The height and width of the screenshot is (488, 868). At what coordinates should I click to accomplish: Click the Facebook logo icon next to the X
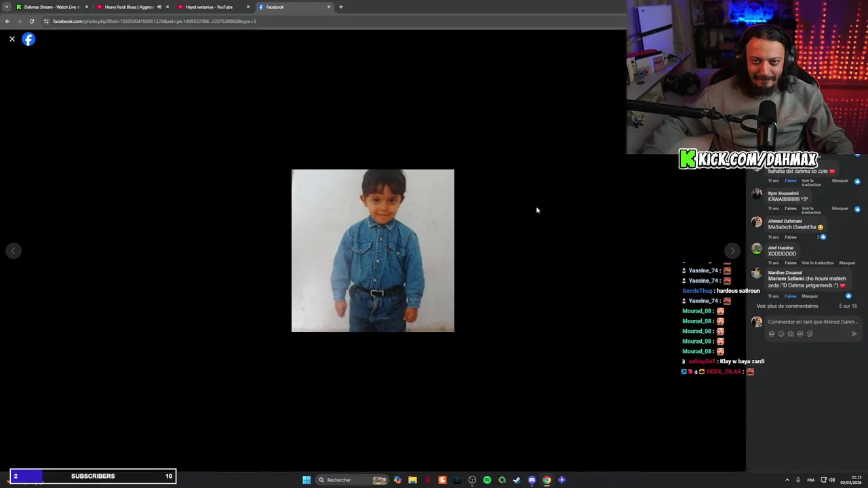[x=28, y=39]
